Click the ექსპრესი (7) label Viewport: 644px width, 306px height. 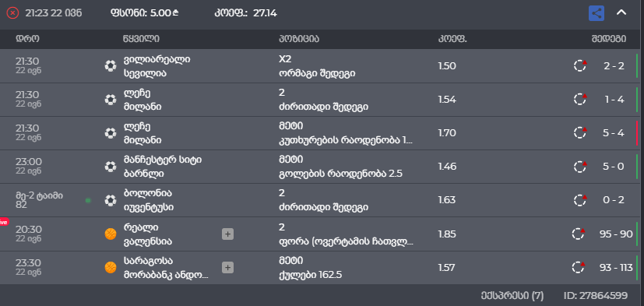point(512,295)
